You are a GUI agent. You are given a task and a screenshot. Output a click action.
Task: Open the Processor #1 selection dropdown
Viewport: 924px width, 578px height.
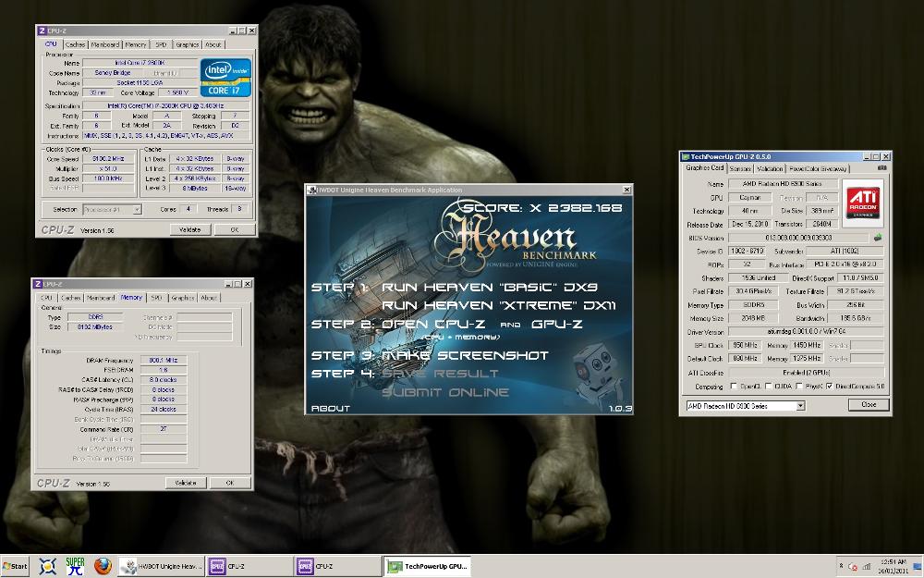coord(137,209)
